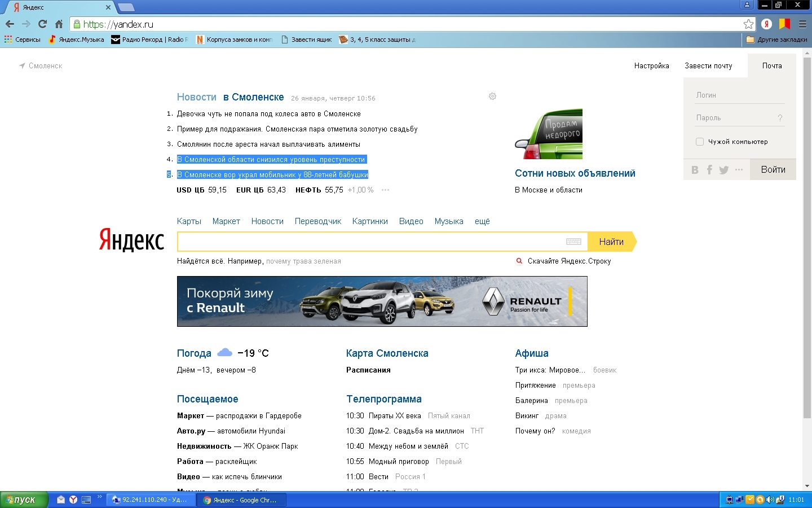812x508 pixels.
Task: Open the Chrome main menu
Action: pyautogui.click(x=802, y=24)
